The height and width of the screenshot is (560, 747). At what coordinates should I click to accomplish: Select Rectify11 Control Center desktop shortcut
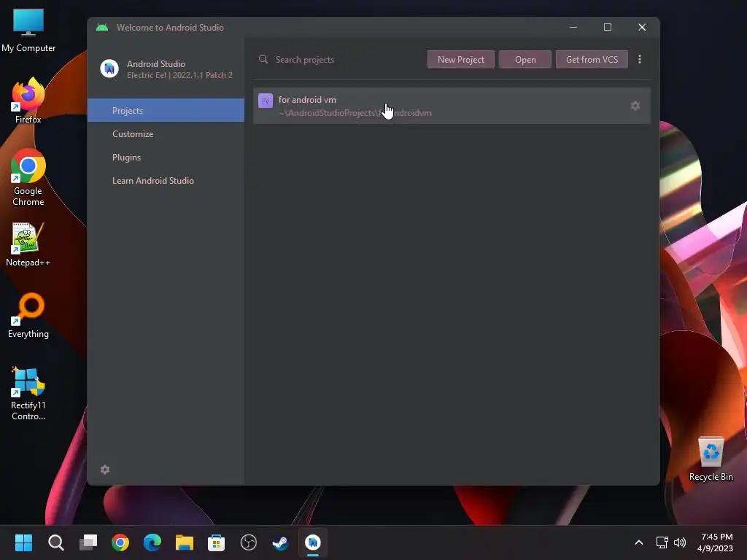(x=28, y=393)
